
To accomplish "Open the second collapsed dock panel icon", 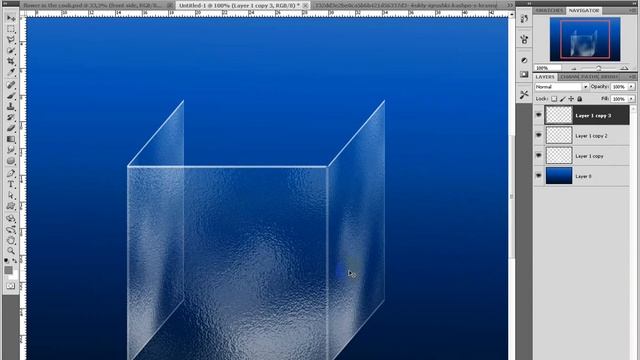I will pyautogui.click(x=524, y=39).
